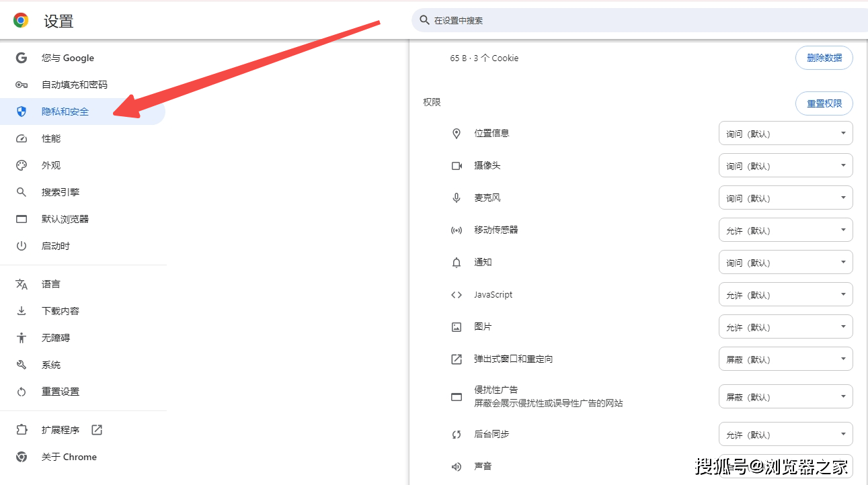868x485 pixels.
Task: Click the shield icon for 隐私和安全
Action: [22, 112]
